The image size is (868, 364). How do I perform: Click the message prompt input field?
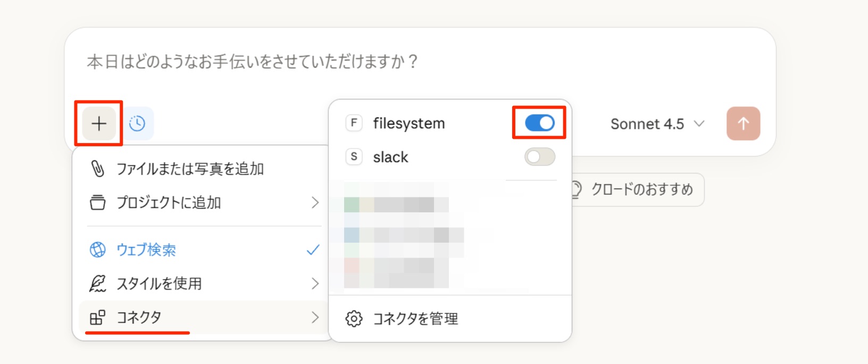(372, 62)
